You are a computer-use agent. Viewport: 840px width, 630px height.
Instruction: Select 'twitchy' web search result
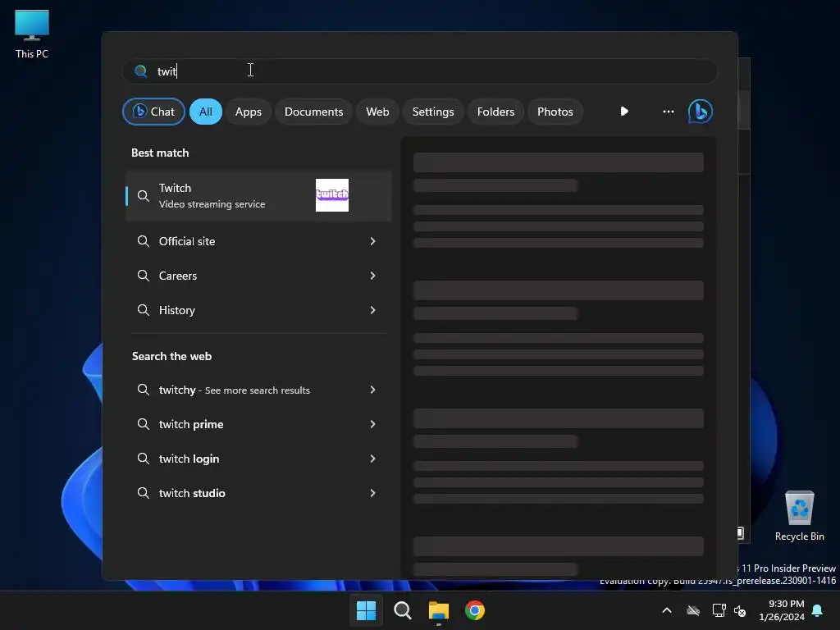click(x=258, y=390)
